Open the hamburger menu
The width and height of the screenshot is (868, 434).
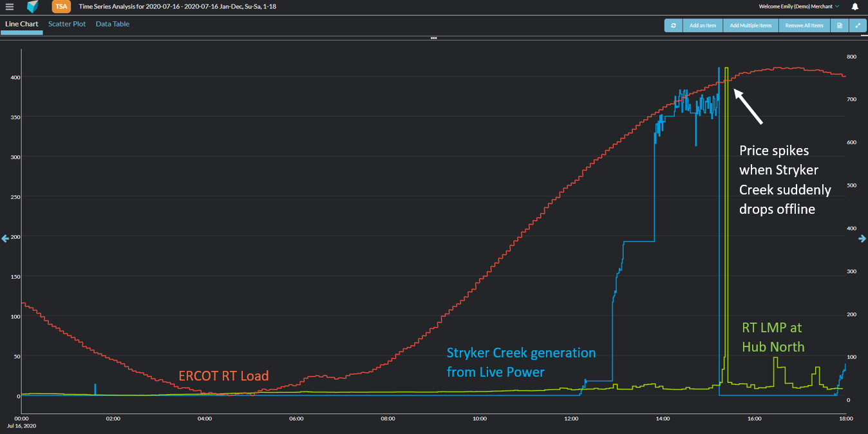coord(10,6)
